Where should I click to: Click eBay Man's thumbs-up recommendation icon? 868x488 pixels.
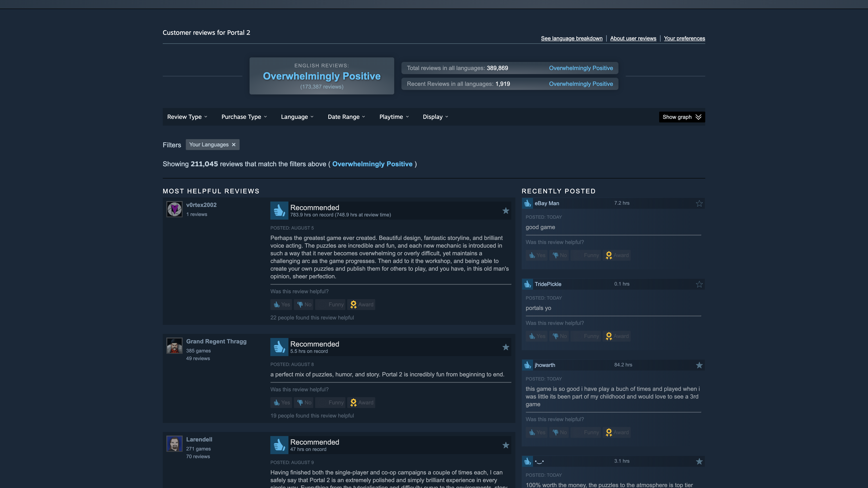click(527, 203)
